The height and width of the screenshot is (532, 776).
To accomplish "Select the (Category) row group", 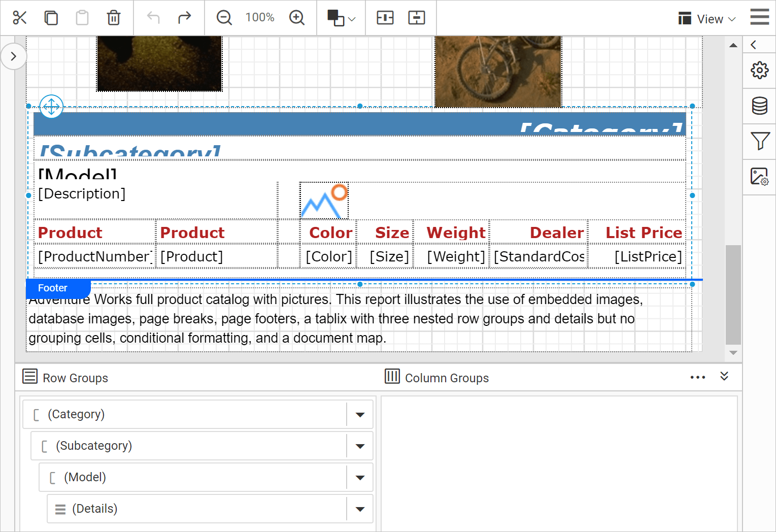I will click(185, 414).
